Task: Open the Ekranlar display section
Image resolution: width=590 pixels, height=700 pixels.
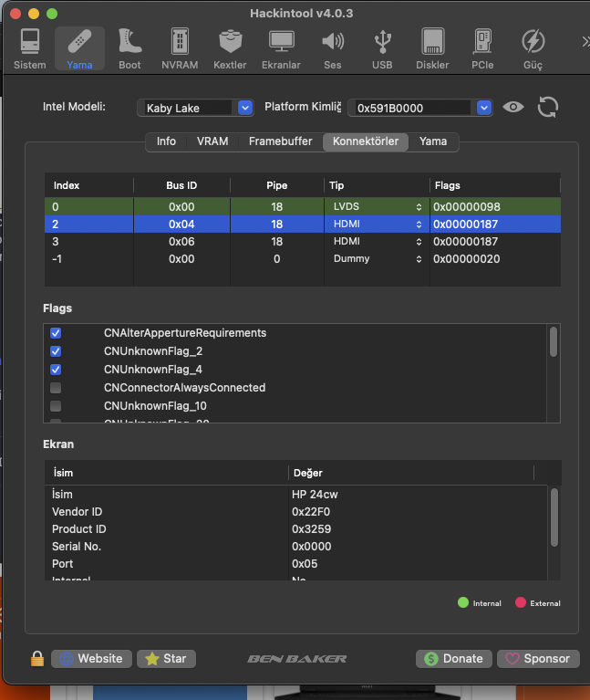Action: [x=281, y=48]
